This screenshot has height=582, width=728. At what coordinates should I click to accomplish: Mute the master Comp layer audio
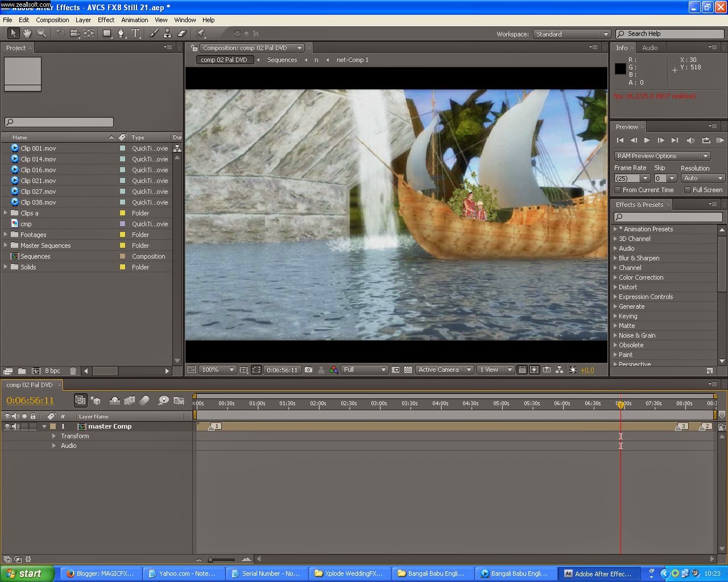16,426
